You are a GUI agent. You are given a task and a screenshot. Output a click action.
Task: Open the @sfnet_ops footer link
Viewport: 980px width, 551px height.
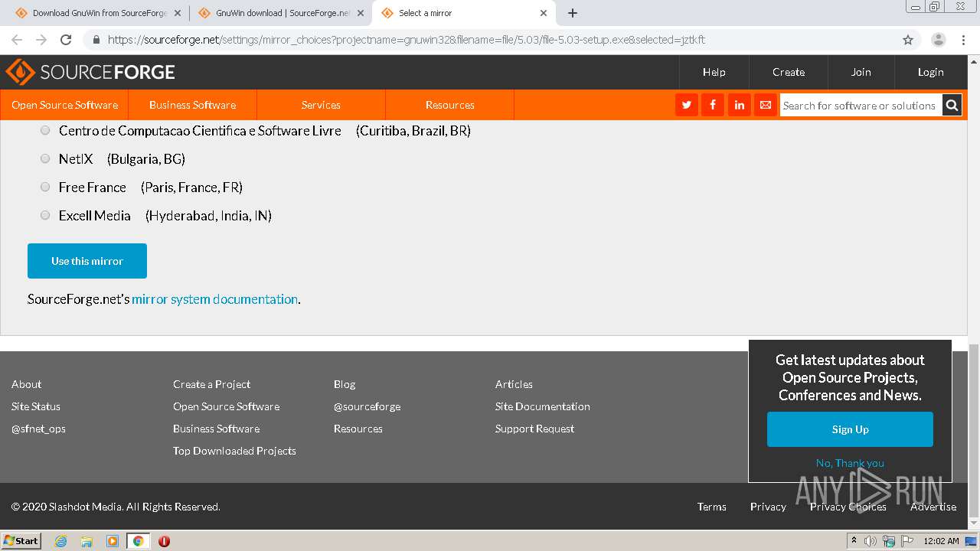pyautogui.click(x=38, y=429)
